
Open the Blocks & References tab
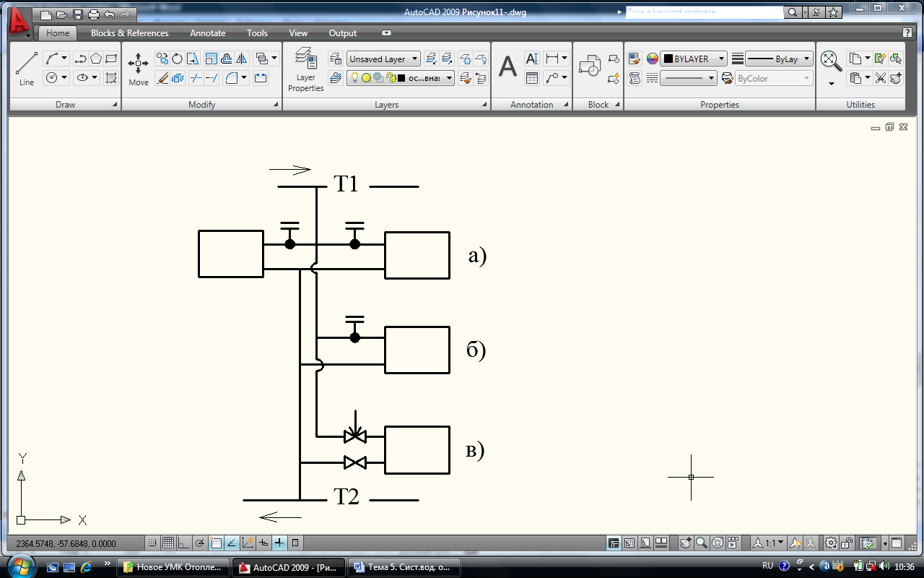pyautogui.click(x=130, y=33)
